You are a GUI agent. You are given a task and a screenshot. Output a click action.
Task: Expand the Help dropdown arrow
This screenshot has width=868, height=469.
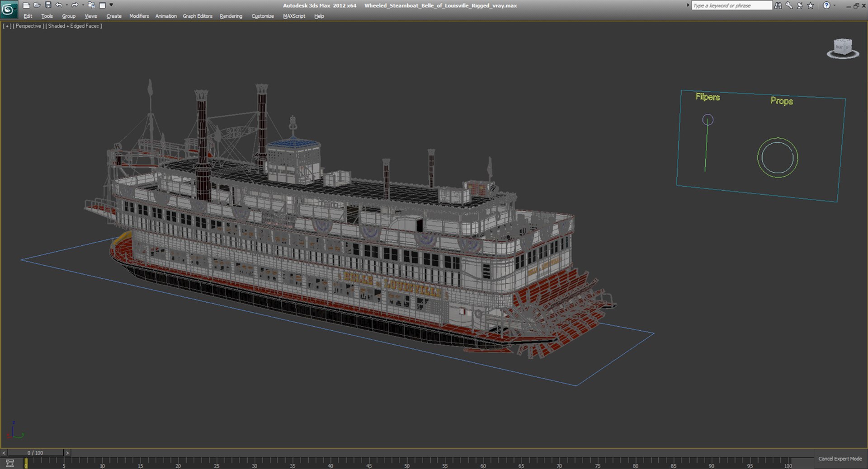tap(835, 5)
